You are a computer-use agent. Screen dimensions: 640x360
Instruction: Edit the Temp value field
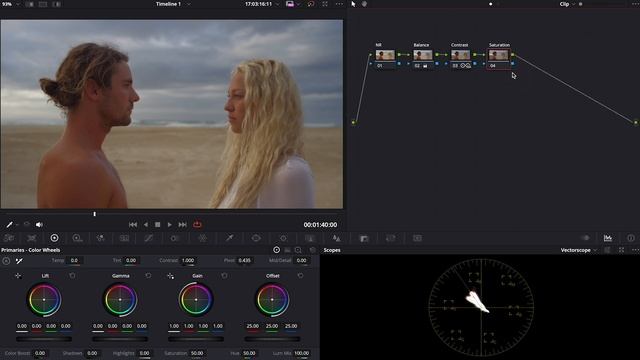(x=74, y=260)
